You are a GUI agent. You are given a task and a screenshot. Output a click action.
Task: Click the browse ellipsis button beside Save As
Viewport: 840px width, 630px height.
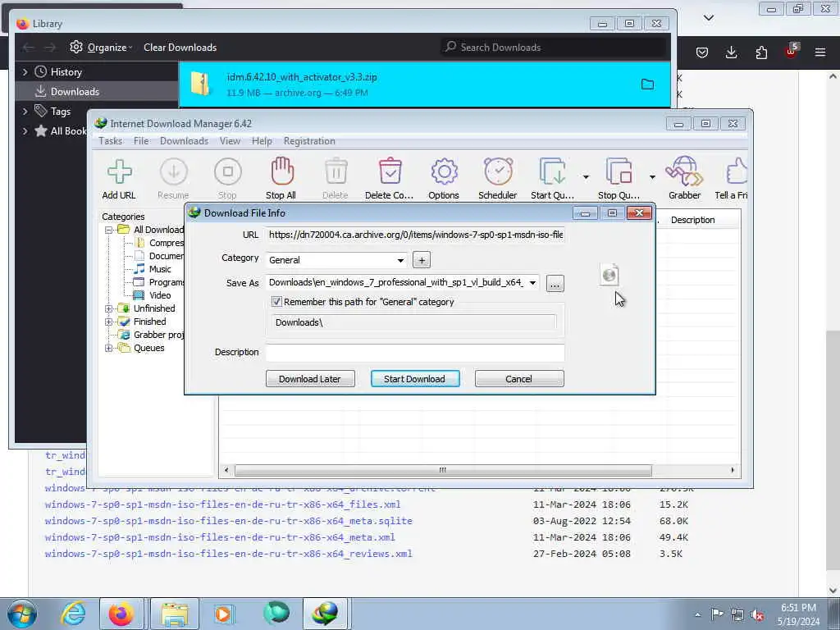[x=555, y=283]
